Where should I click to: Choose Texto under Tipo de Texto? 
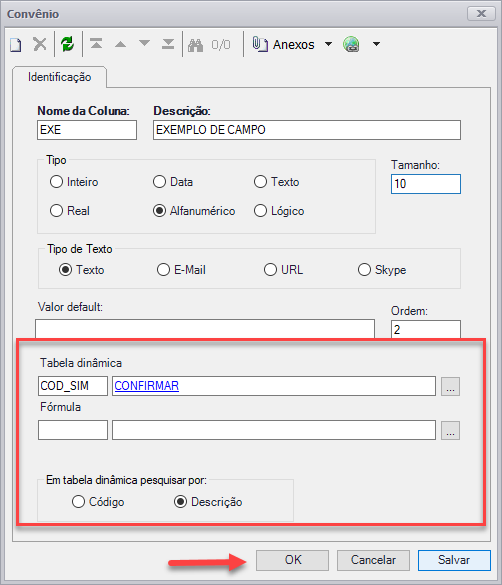82,270
